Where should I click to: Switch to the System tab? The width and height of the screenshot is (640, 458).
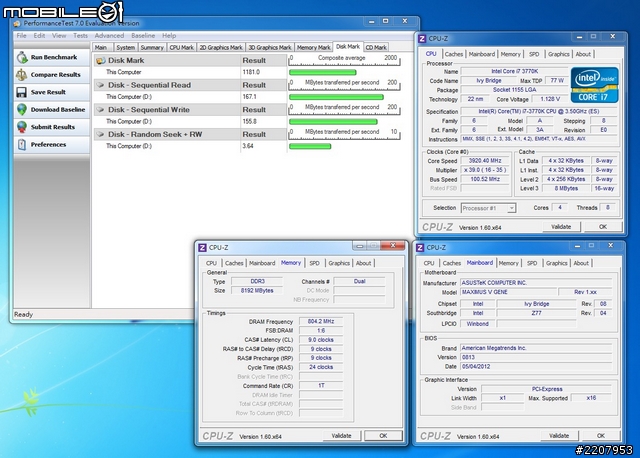tap(125, 47)
